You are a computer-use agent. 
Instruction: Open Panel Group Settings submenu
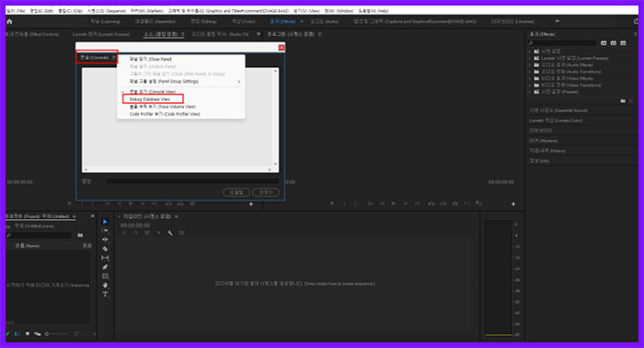[x=181, y=81]
